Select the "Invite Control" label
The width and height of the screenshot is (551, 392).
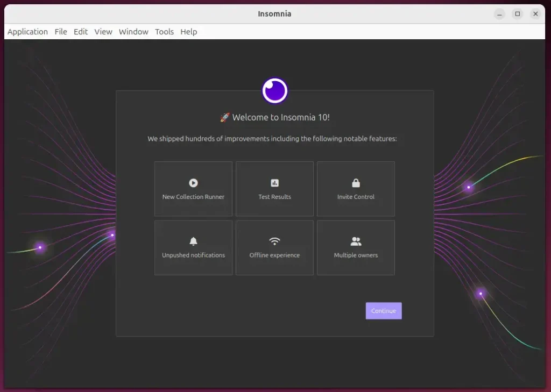(x=356, y=197)
